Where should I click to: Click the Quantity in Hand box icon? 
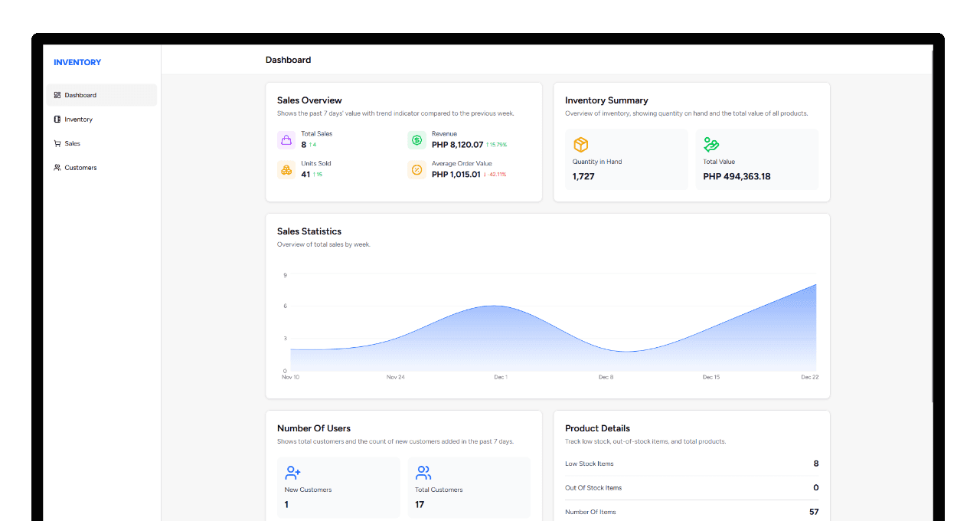[580, 145]
